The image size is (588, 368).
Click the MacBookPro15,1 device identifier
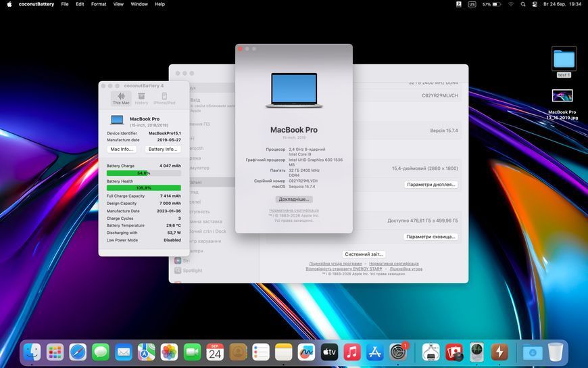click(x=165, y=133)
